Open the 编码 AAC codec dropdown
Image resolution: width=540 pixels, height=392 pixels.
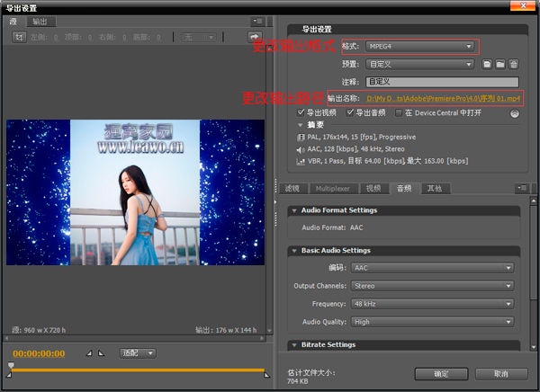[433, 268]
